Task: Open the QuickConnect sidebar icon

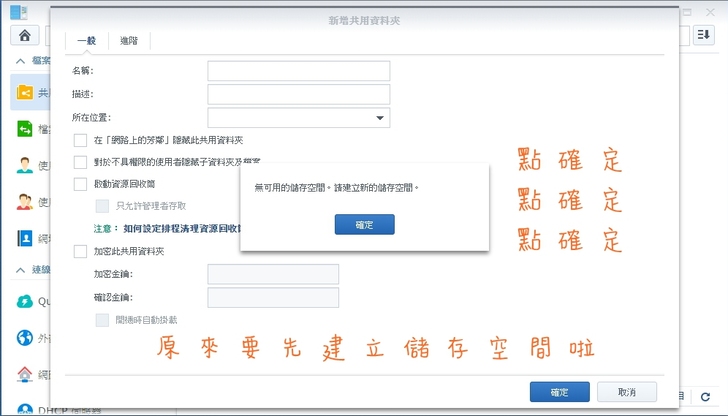Action: tap(25, 301)
